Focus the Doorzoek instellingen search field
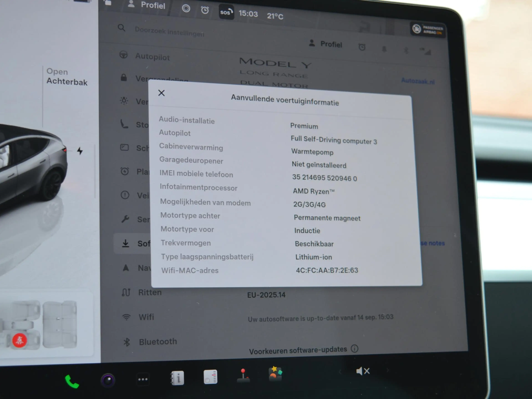 click(x=169, y=32)
